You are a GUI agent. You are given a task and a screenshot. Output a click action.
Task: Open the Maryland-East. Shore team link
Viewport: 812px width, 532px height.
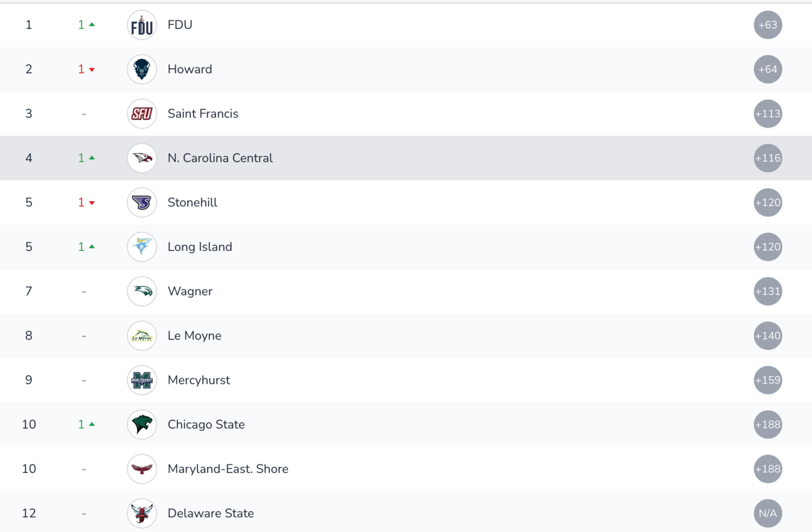click(x=228, y=469)
